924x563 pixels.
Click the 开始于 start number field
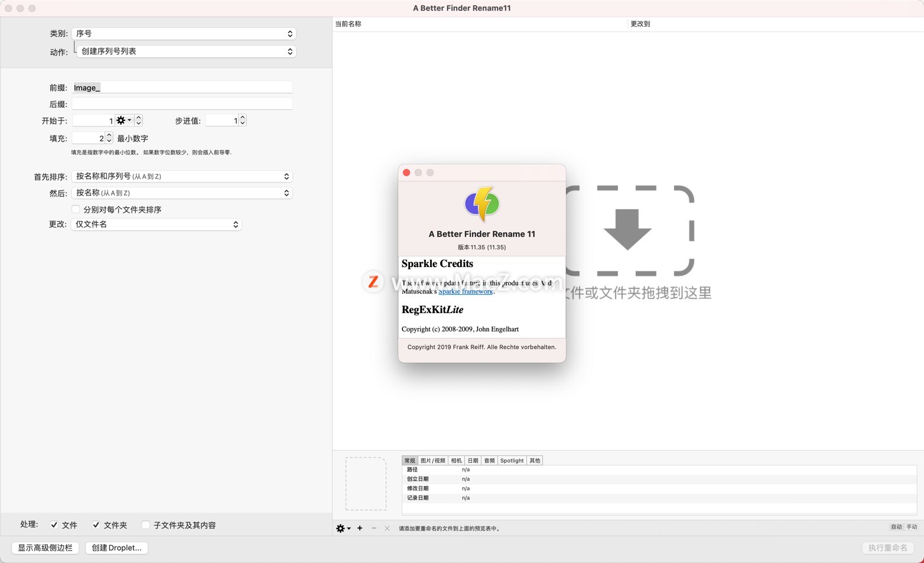[x=93, y=121]
